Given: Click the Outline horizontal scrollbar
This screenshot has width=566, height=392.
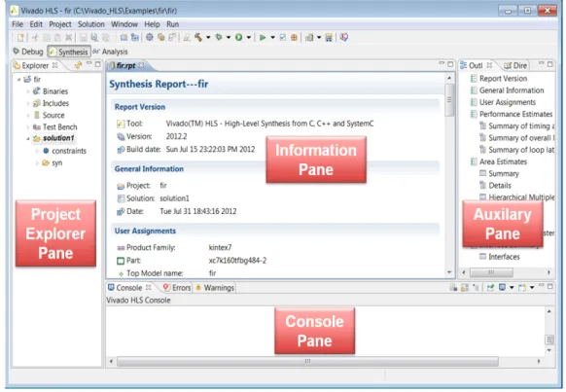Looking at the screenshot, I should (491, 272).
